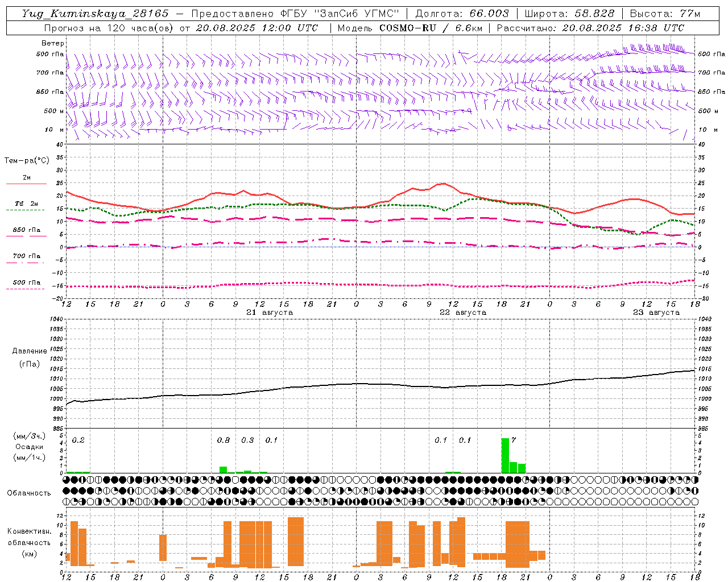Viewport: 728px width, 582px height.
Task: Click the Конвективн. label
Action: (x=29, y=531)
